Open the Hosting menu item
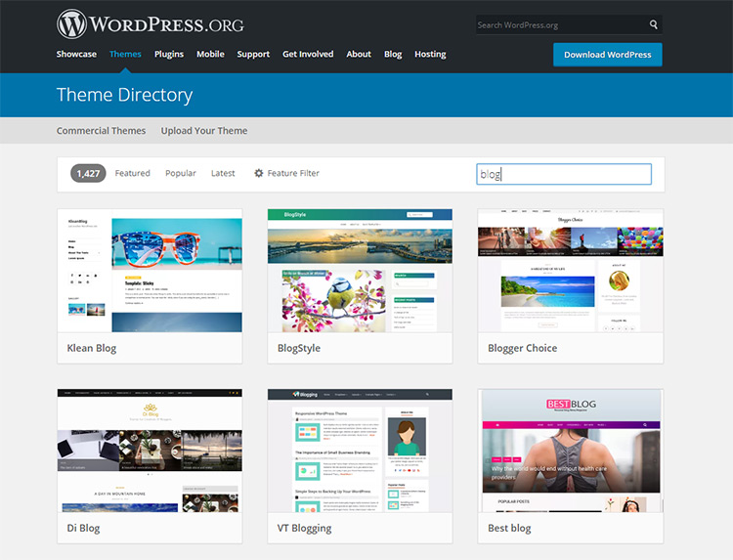733x560 pixels. tap(430, 54)
